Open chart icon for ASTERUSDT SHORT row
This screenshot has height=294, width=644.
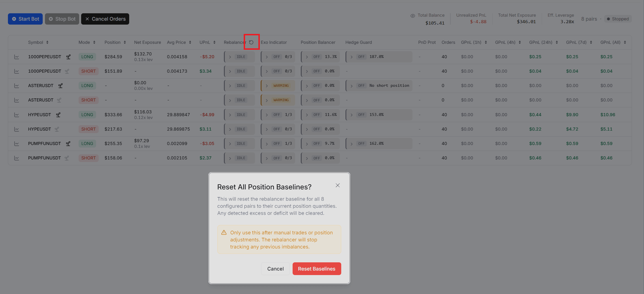pos(17,100)
